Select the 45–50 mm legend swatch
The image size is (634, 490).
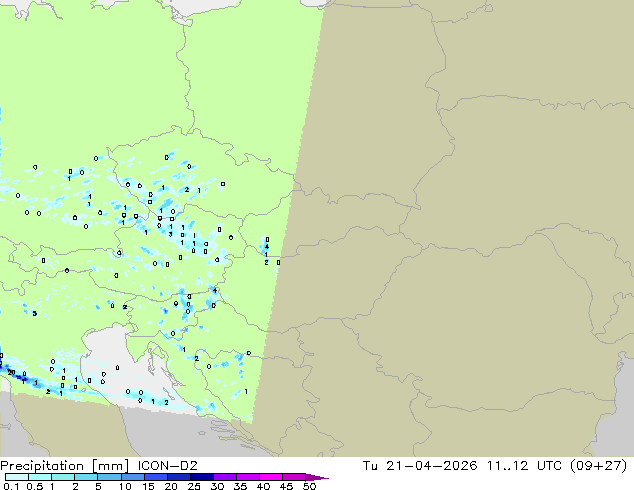294,477
